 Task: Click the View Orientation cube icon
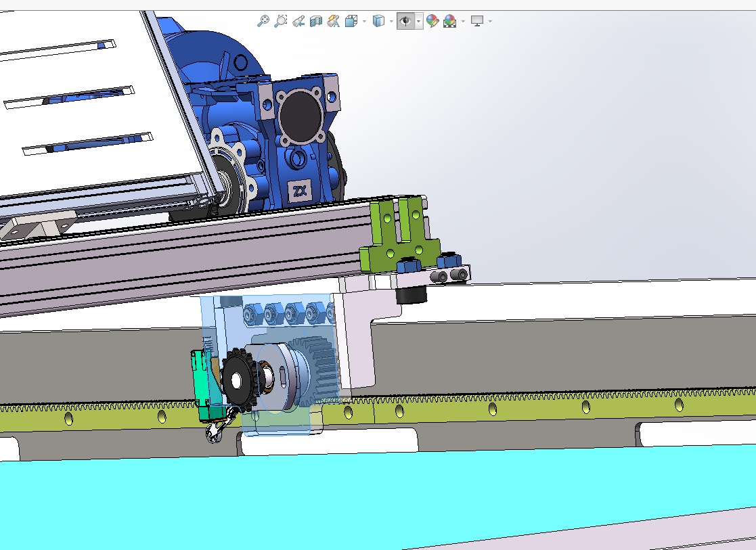351,21
